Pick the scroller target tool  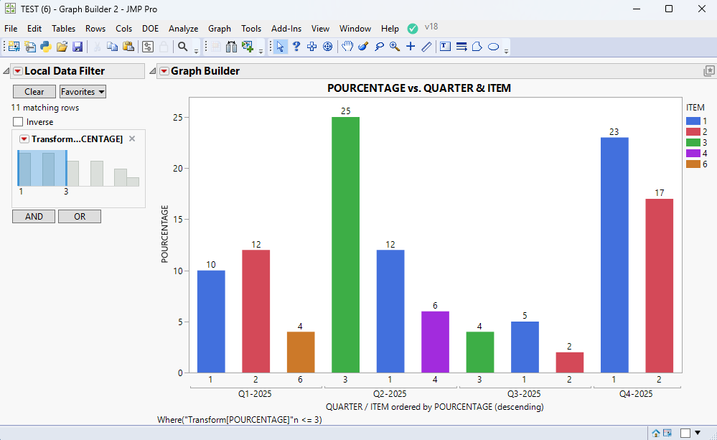[x=327, y=47]
